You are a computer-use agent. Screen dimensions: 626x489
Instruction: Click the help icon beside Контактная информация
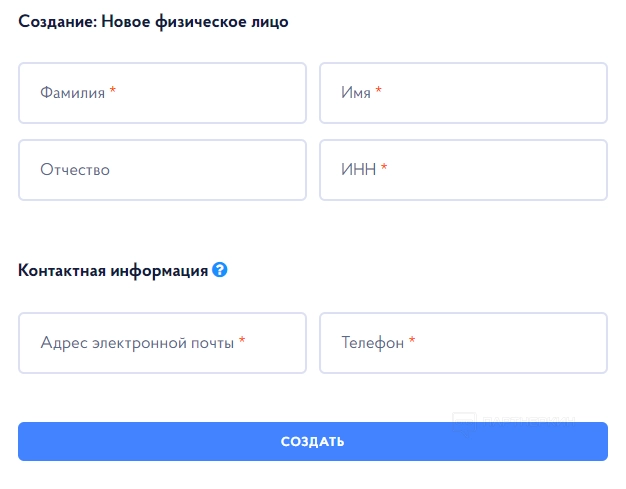pyautogui.click(x=220, y=270)
